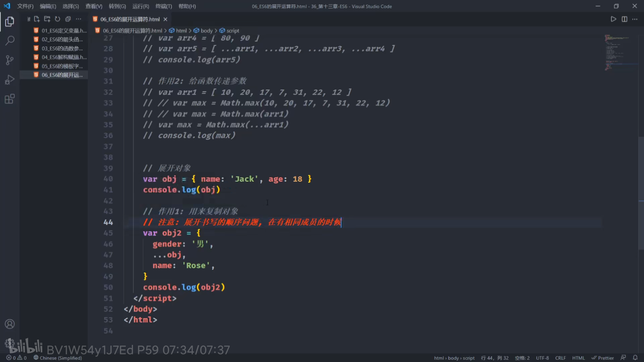
Task: Click the Refresh Explorer icon
Action: [57, 19]
